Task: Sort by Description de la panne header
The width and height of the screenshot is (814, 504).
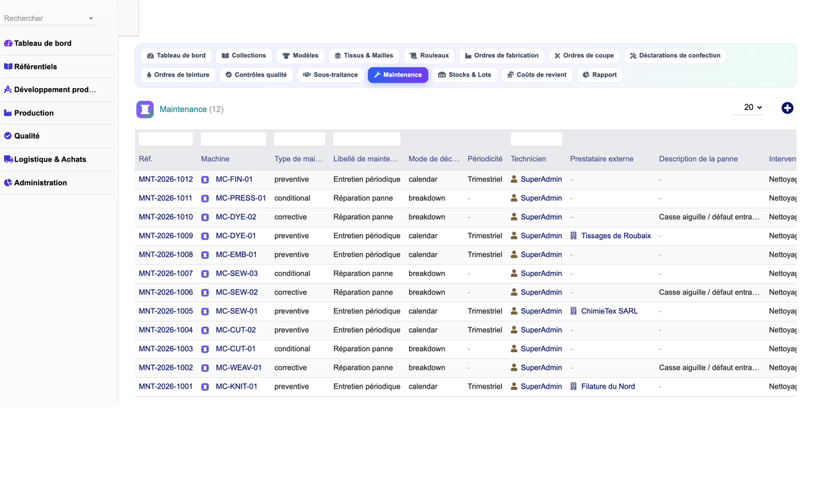Action: point(698,159)
